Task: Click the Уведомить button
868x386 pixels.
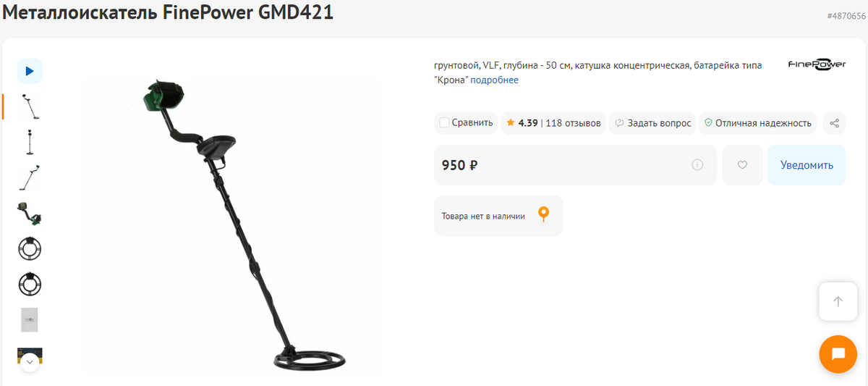Action: click(x=807, y=165)
